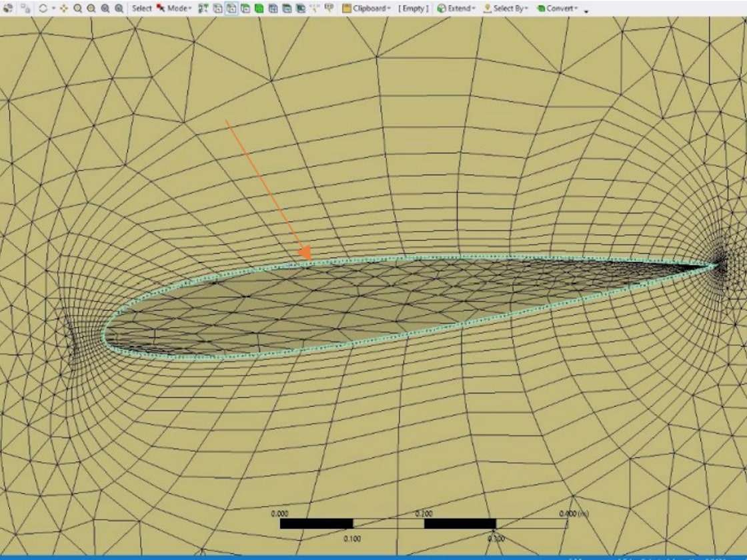The height and width of the screenshot is (560, 747).
Task: Expand the toolbar overflow arrow after Convert
Action: click(586, 12)
